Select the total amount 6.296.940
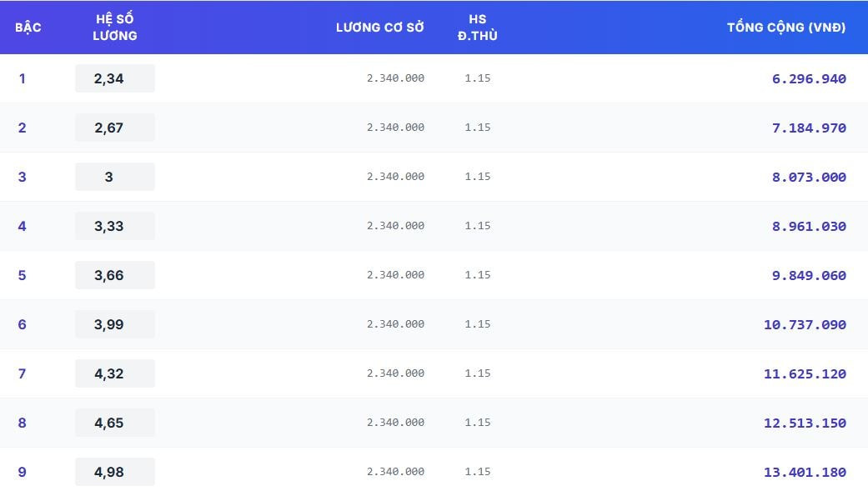 pos(808,79)
